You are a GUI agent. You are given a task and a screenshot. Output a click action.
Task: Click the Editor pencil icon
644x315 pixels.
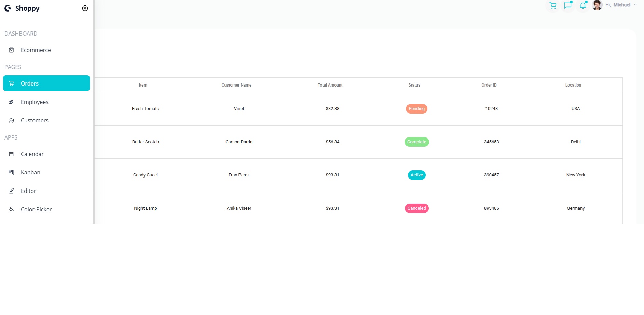(x=11, y=191)
